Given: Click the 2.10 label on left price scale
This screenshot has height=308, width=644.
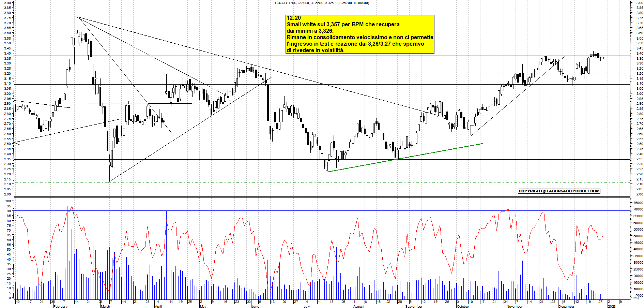Looking at the screenshot, I should [7, 184].
